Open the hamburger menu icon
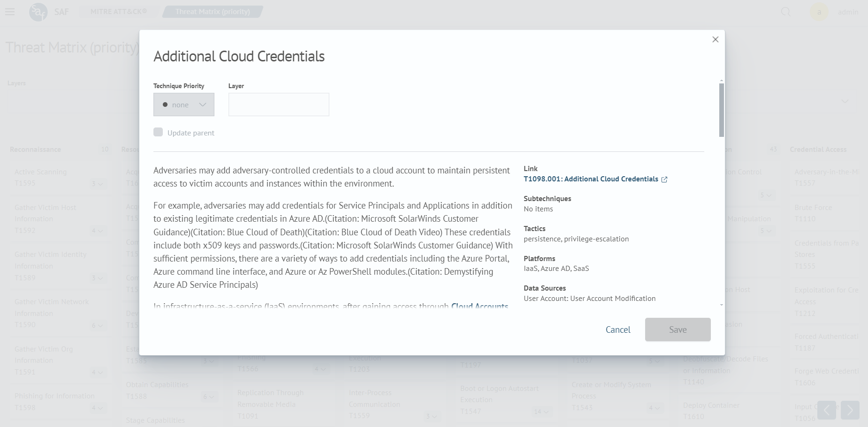Screen dimensions: 868x427 (10, 12)
